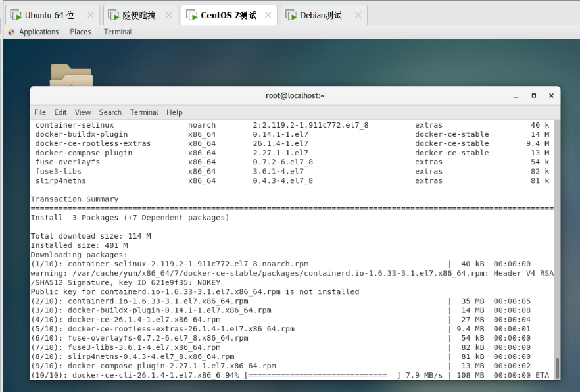Close the root@localhost terminal window
Viewport: 580px width, 392px height.
click(551, 96)
